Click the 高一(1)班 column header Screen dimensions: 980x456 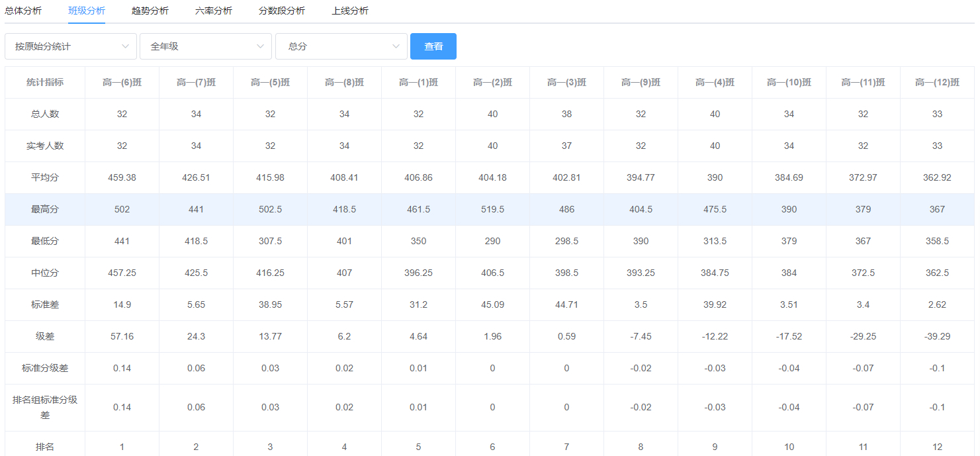point(418,83)
